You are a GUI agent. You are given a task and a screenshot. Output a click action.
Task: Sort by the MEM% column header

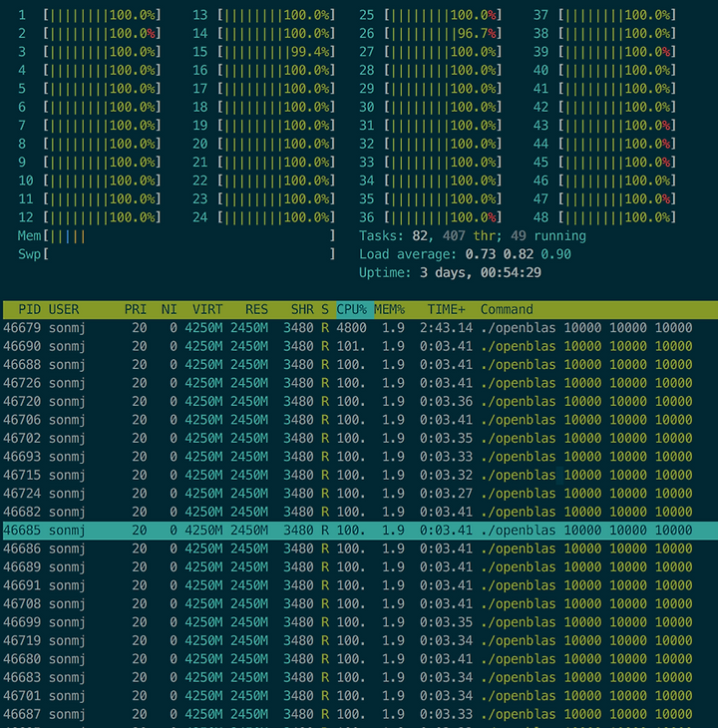coord(389,310)
